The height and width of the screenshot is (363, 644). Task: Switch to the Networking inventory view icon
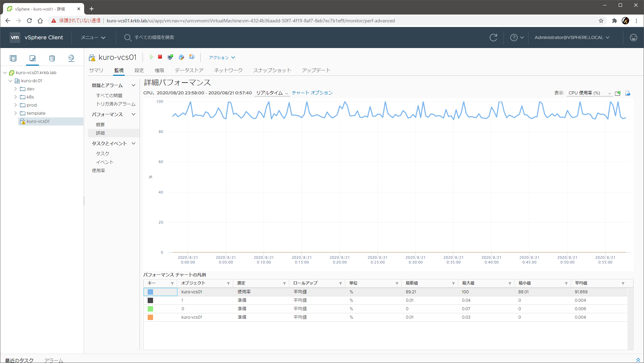(71, 58)
